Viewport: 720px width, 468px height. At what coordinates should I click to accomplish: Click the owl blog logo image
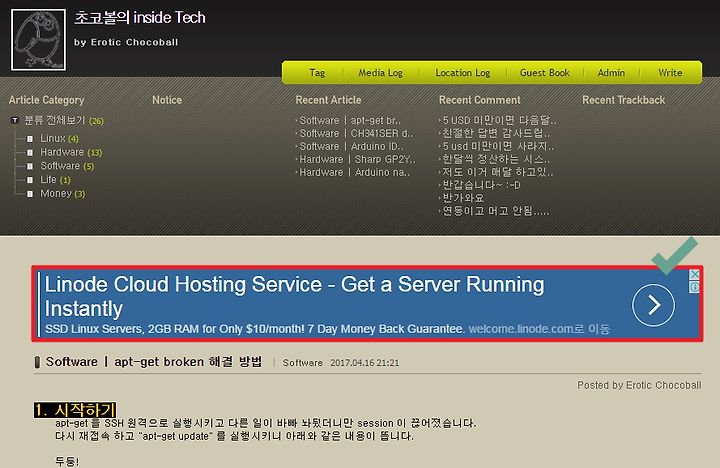pos(39,40)
